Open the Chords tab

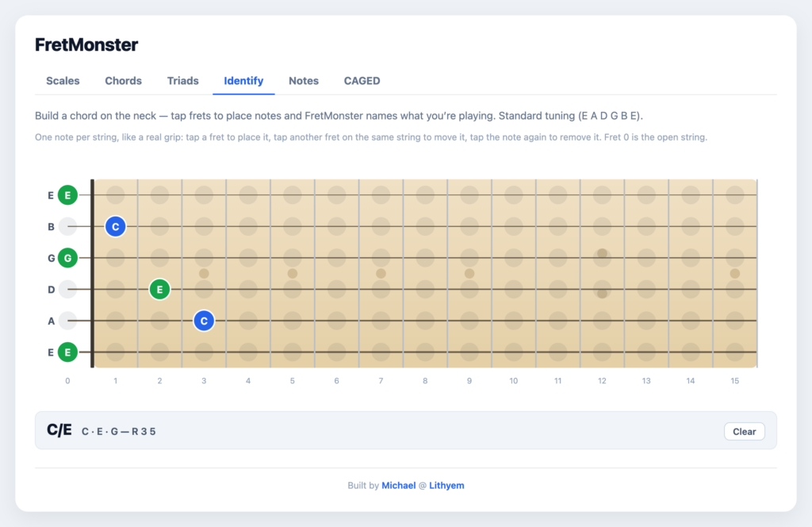pyautogui.click(x=123, y=81)
